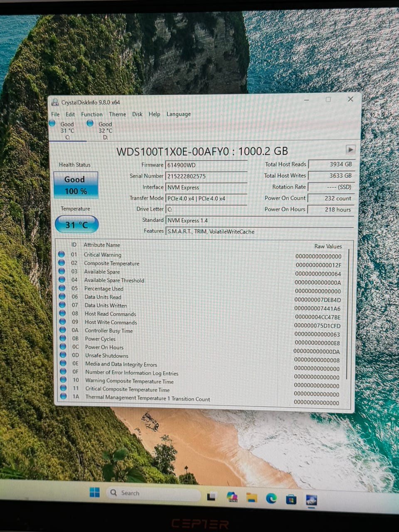This screenshot has width=399, height=532.
Task: Click the Features field S.M.A.R.T., TRIM
Action: coord(259,232)
